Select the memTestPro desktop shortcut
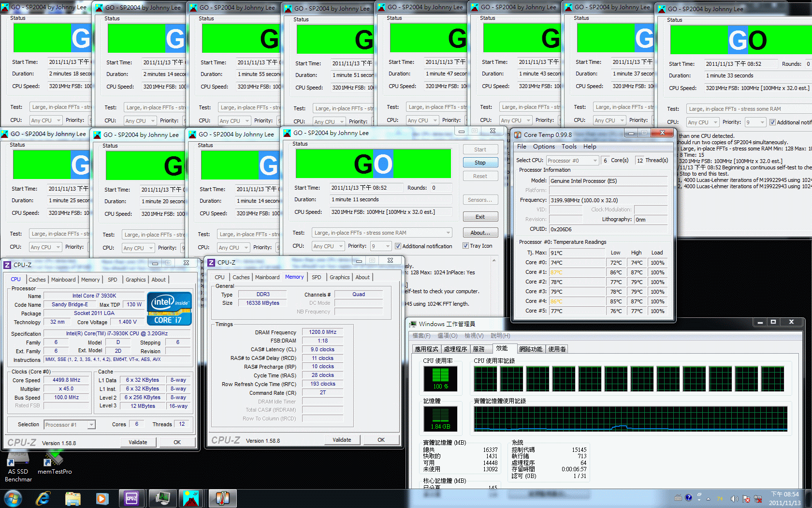Screen dimensions: 812x508 click(x=55, y=463)
